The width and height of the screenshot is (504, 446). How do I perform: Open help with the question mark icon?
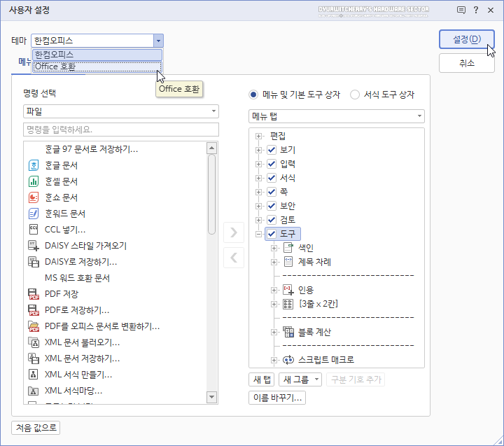pyautogui.click(x=476, y=10)
